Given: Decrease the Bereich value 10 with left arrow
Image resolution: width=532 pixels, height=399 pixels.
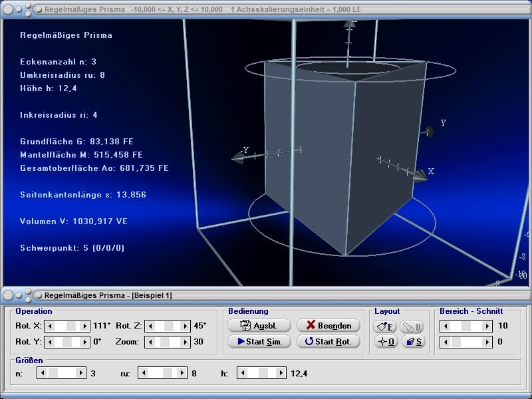Looking at the screenshot, I should pyautogui.click(x=446, y=326).
